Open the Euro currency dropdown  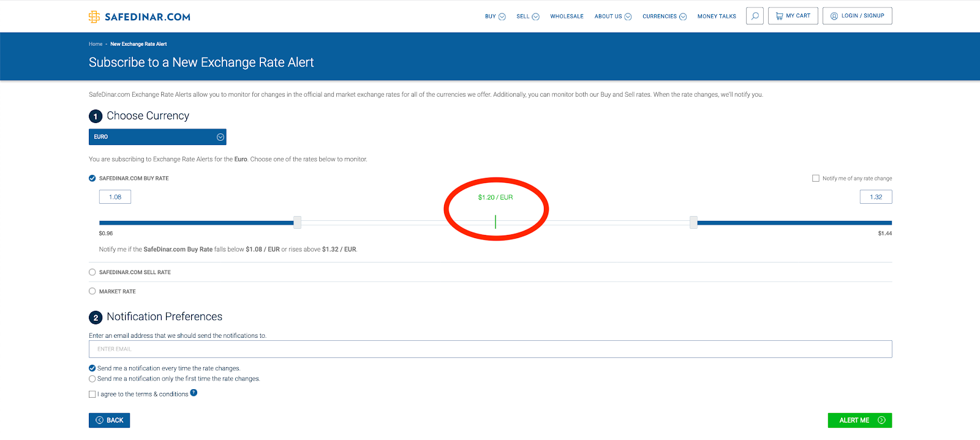pyautogui.click(x=157, y=137)
